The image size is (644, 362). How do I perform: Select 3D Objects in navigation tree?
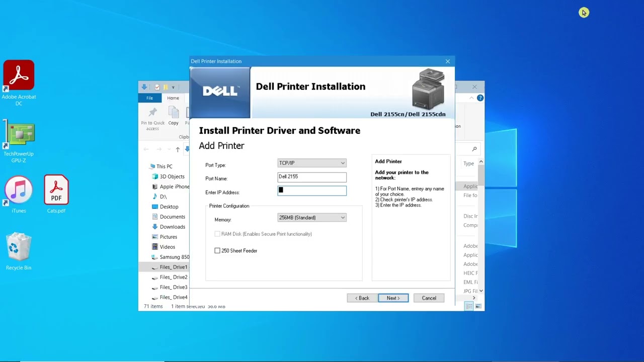coord(168,176)
